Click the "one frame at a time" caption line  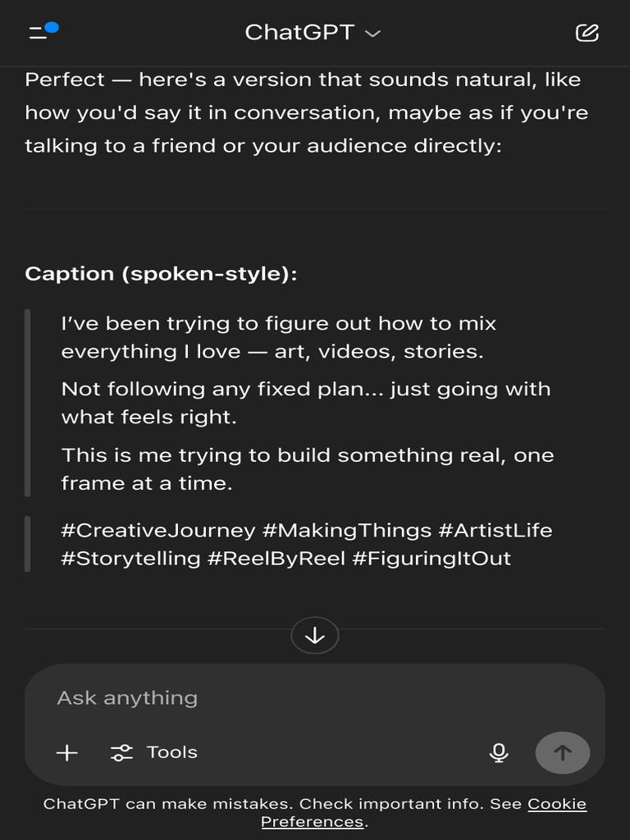click(x=308, y=469)
